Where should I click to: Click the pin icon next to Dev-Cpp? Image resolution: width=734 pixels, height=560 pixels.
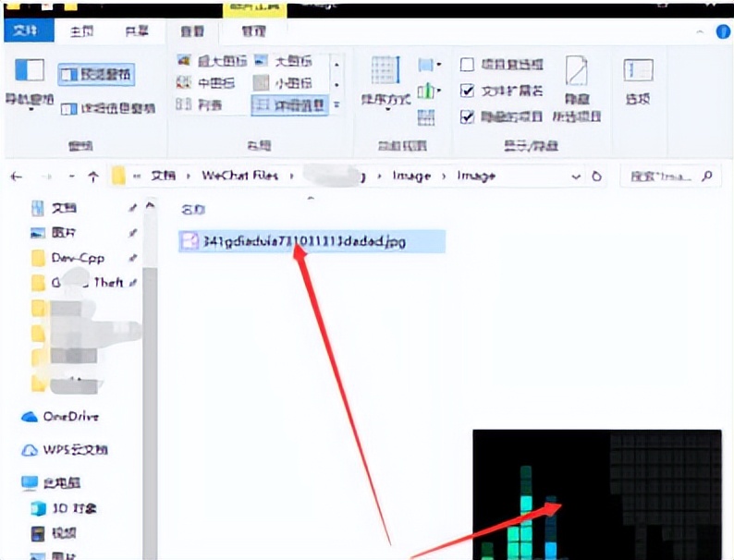[x=133, y=258]
